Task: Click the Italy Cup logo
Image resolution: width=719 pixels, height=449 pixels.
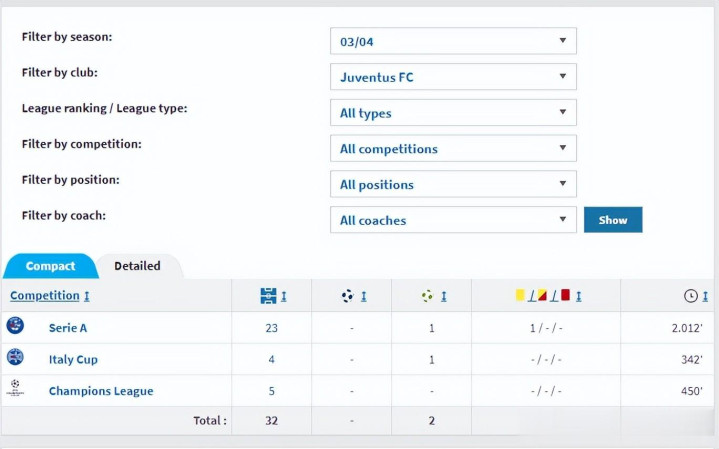Action: (15, 358)
